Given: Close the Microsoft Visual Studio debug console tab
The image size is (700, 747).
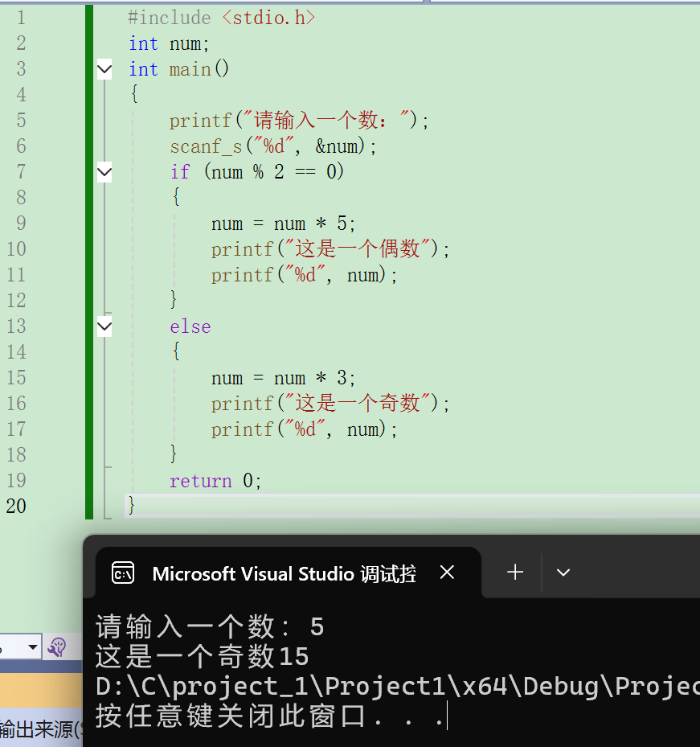Looking at the screenshot, I should coord(448,573).
